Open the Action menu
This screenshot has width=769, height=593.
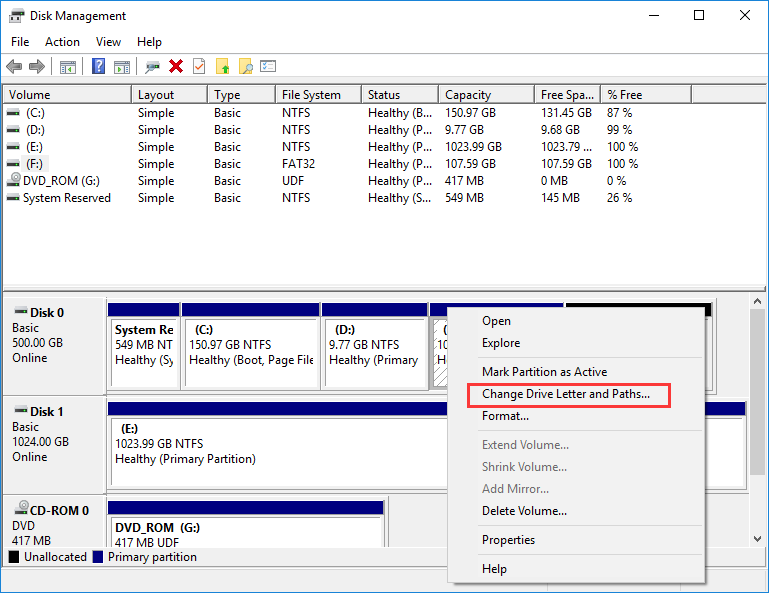point(62,42)
